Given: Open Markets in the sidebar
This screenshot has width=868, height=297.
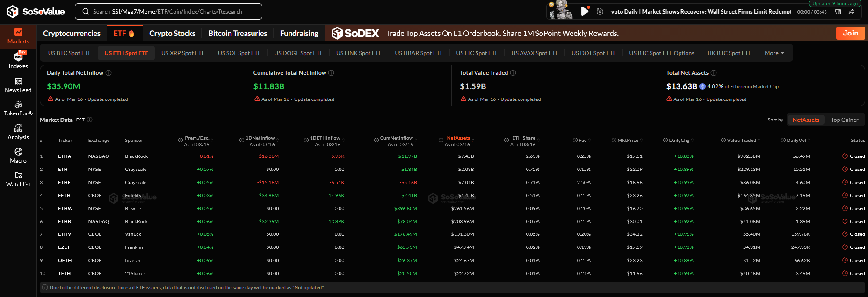Looking at the screenshot, I should [x=18, y=36].
